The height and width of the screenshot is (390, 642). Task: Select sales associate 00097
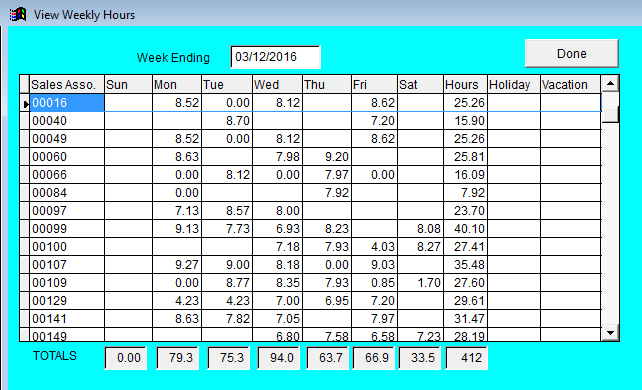point(67,211)
